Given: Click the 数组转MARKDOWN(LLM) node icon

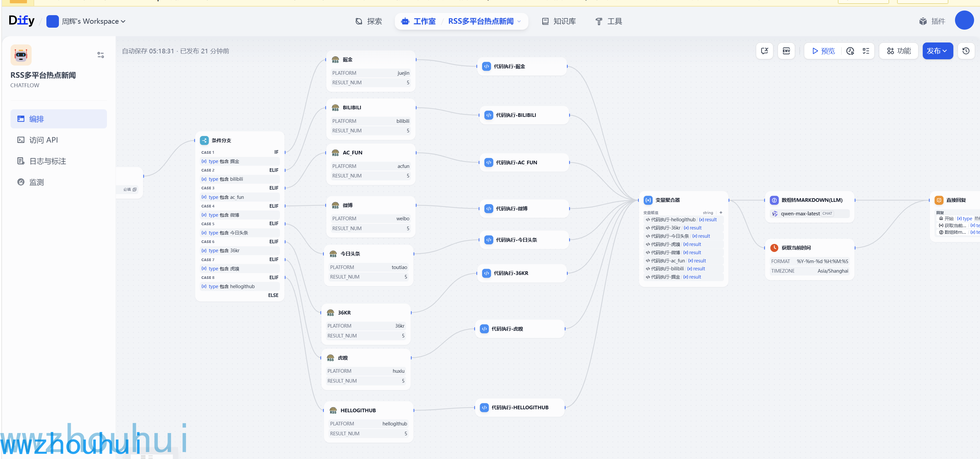Looking at the screenshot, I should coord(774,200).
